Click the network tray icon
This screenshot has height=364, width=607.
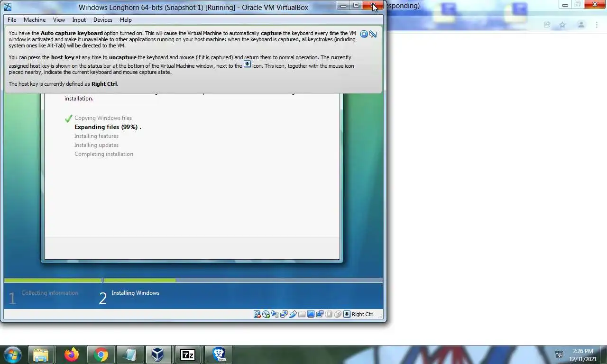point(560,355)
